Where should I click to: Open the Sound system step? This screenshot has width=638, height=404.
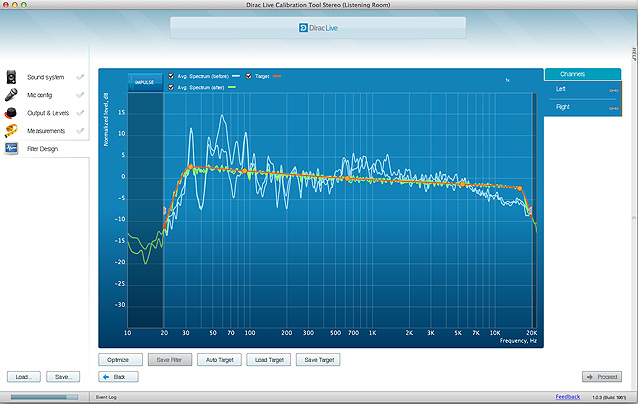click(45, 77)
